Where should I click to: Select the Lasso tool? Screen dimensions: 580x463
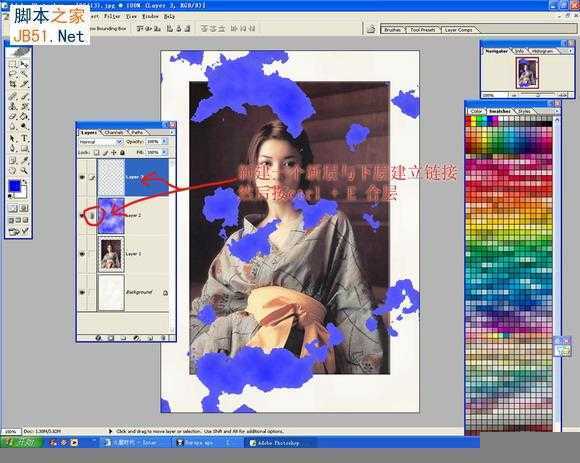[13, 74]
